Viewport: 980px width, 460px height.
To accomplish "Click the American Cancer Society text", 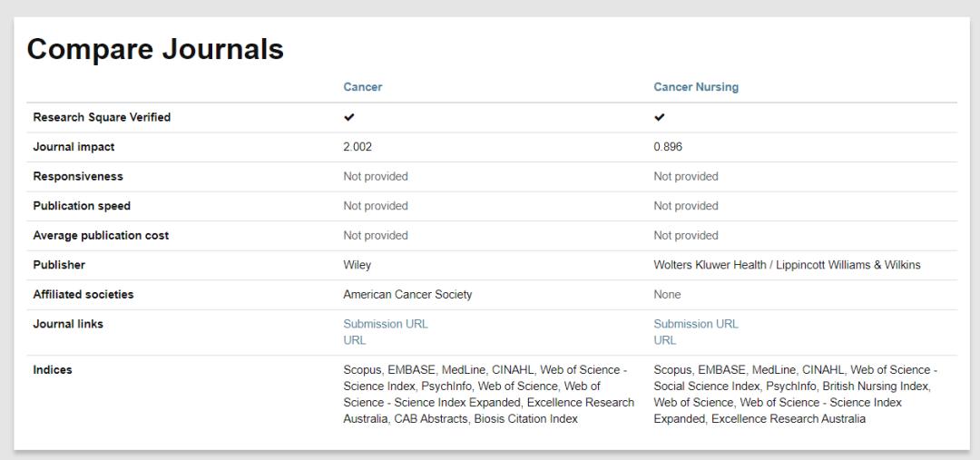I will (407, 294).
